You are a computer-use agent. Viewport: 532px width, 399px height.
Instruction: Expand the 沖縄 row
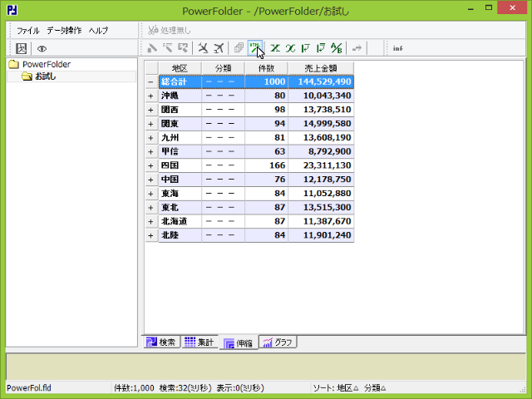[x=151, y=96]
